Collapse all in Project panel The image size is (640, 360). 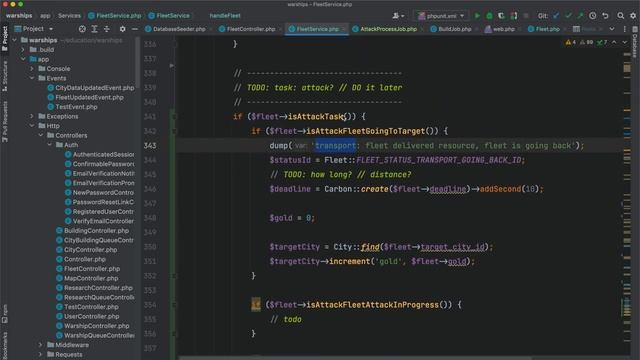[107, 29]
